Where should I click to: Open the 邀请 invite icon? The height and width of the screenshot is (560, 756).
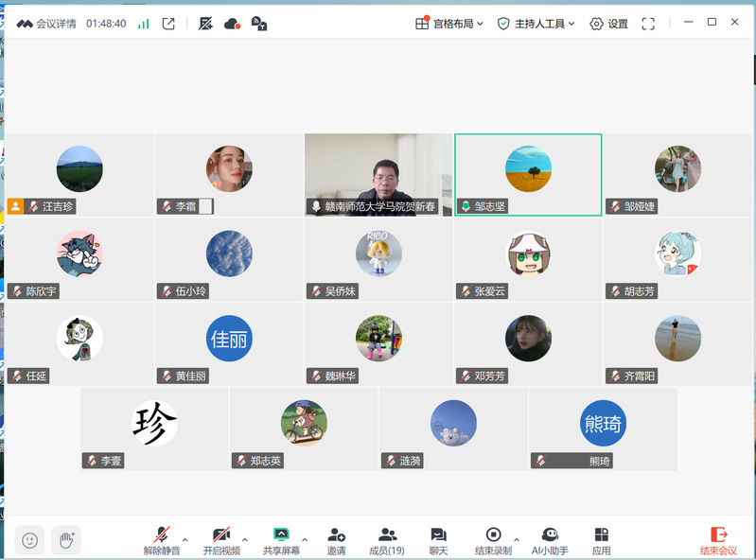pos(336,540)
